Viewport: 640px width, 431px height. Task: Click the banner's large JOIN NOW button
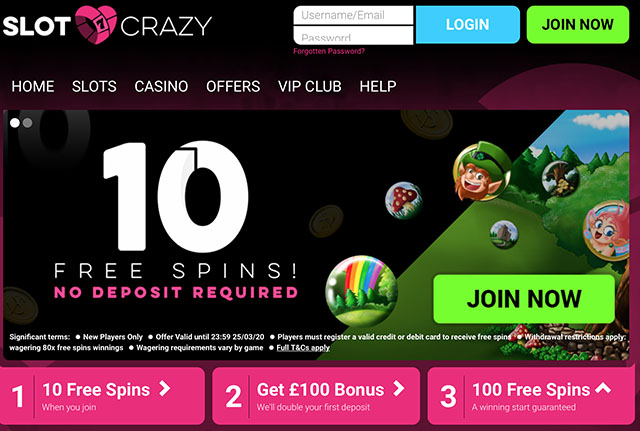click(524, 299)
